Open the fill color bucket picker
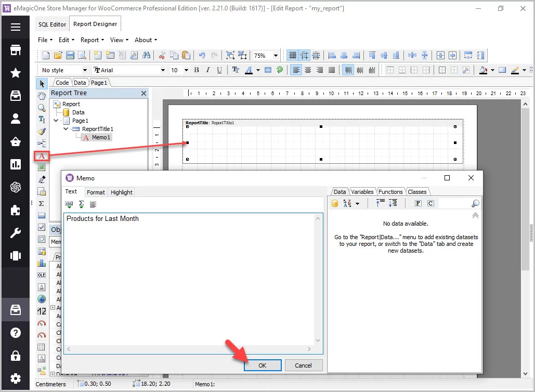Image resolution: width=535 pixels, height=392 pixels. [x=483, y=70]
